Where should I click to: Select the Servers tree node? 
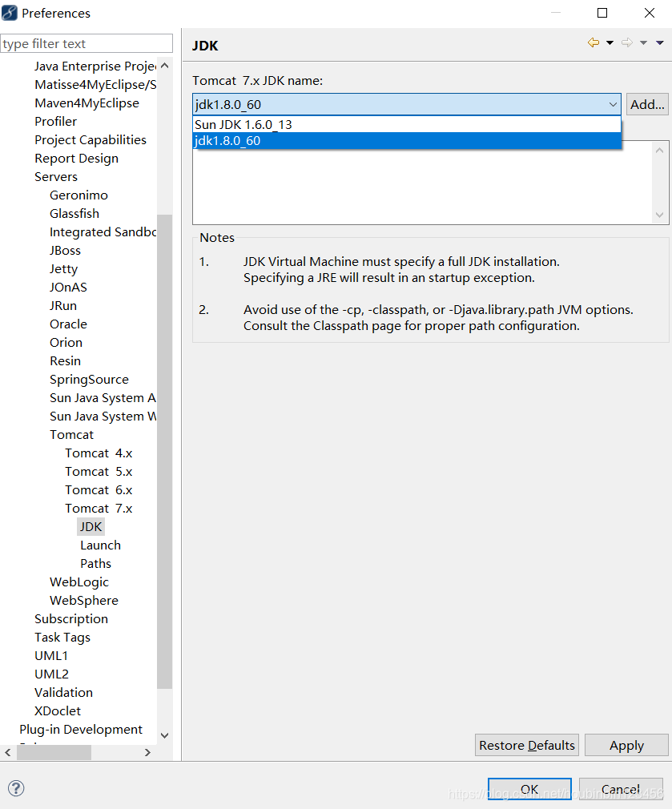pyautogui.click(x=56, y=176)
